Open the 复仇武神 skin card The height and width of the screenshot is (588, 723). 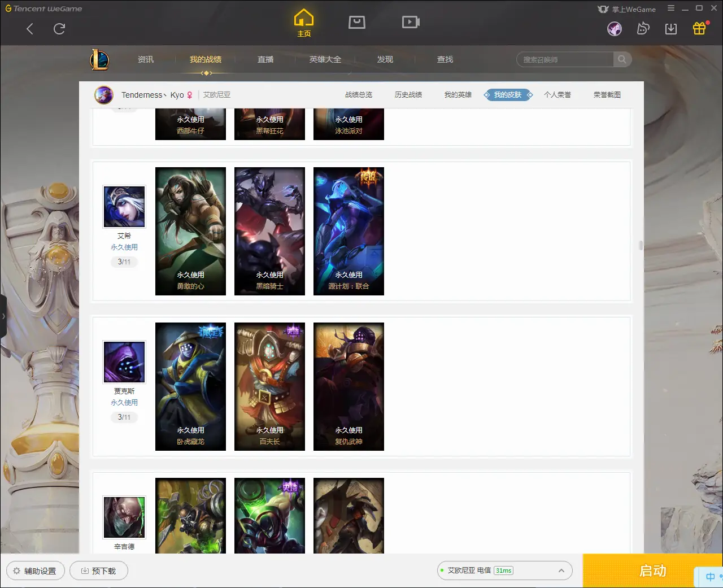coord(349,386)
